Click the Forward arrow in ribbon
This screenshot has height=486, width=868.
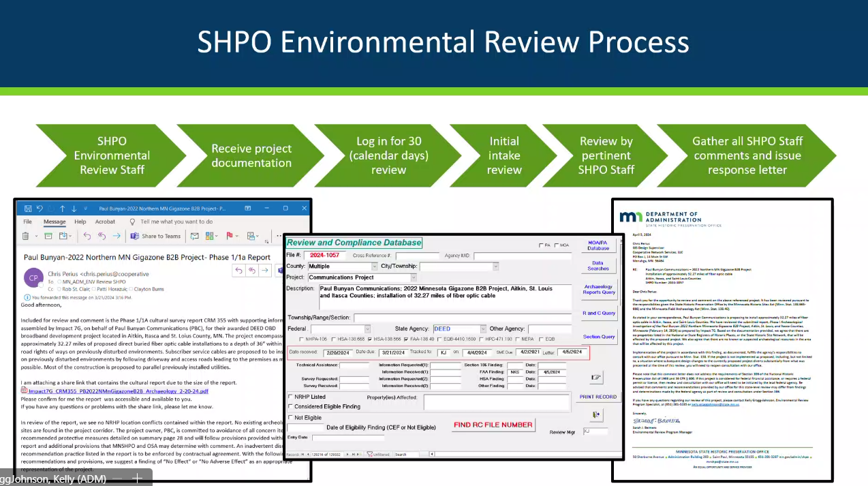(x=117, y=237)
